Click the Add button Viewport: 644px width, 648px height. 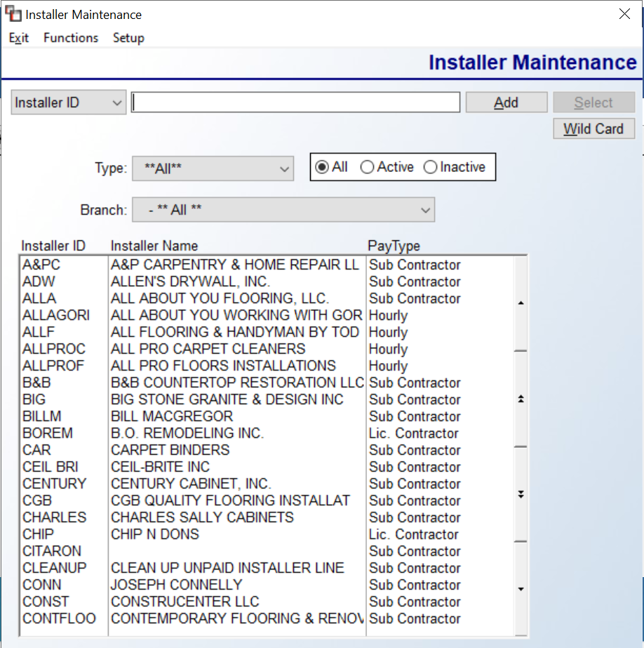tap(507, 103)
